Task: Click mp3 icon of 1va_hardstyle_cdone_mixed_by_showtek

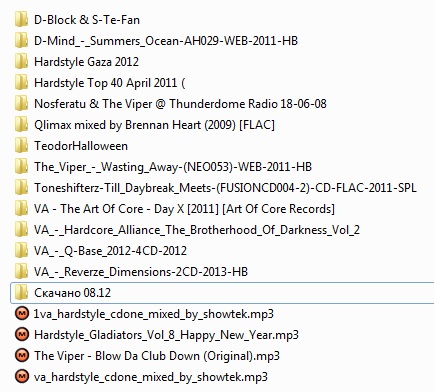Action: point(22,314)
